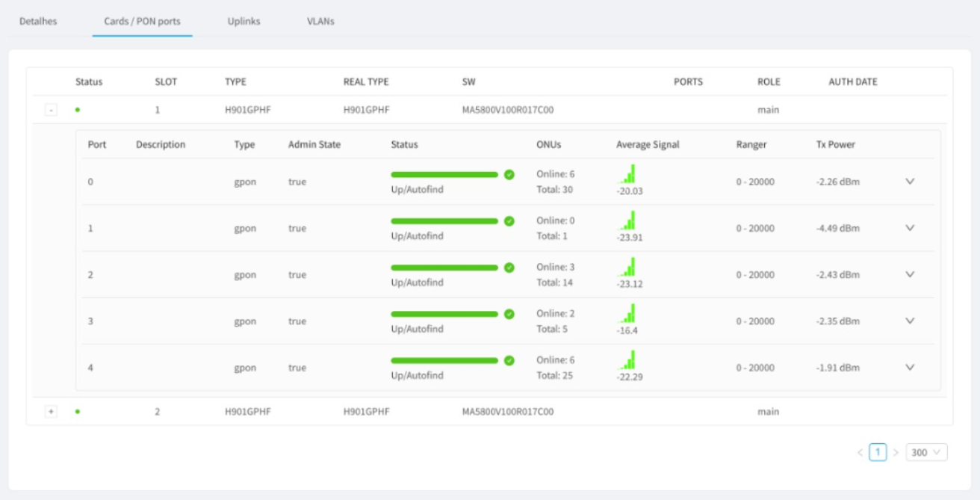Click green check icon on port 2 status
The width and height of the screenshot is (980, 500).
(509, 268)
